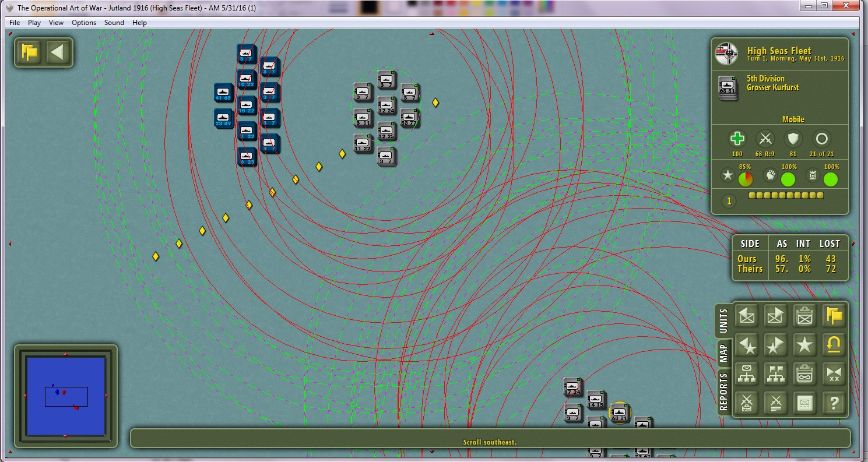Image resolution: width=868 pixels, height=462 pixels.
Task: Click the circle movement allowance icon
Action: [821, 139]
